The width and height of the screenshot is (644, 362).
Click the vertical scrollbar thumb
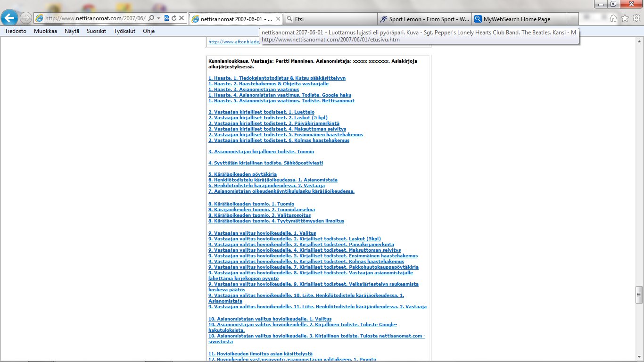[639, 295]
